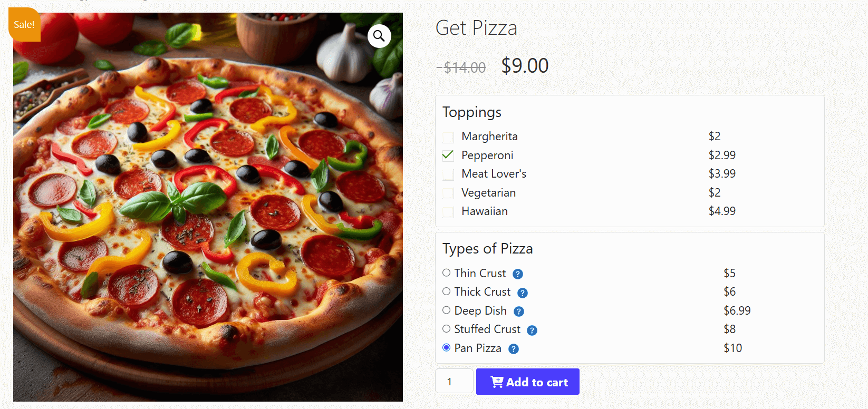Tick the Meat Lover's checkbox
Viewport: 868px width, 409px height.
pos(448,174)
